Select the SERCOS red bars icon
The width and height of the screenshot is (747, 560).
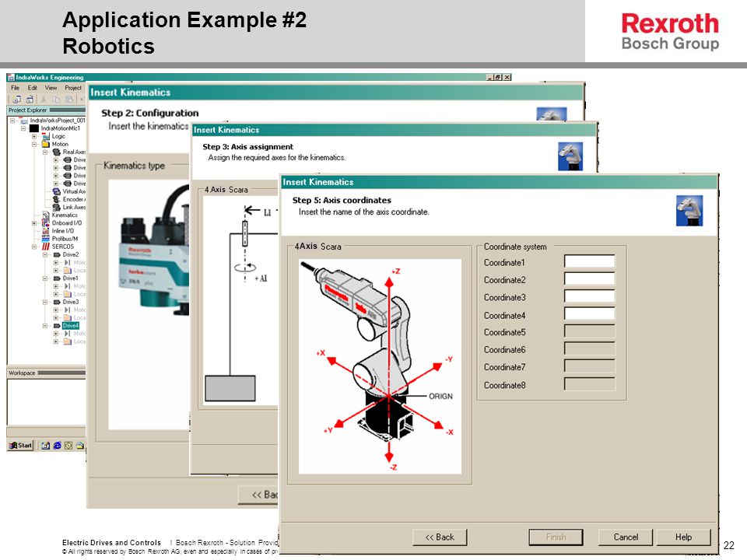pos(46,247)
